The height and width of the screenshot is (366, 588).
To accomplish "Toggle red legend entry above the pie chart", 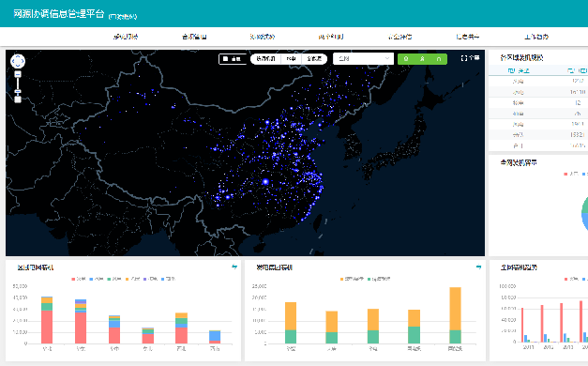I will pos(571,174).
